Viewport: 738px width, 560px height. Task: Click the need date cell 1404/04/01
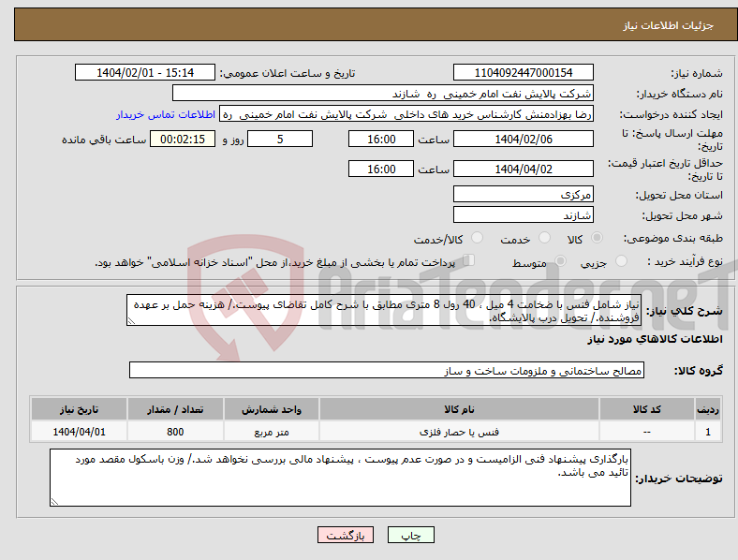point(79,432)
